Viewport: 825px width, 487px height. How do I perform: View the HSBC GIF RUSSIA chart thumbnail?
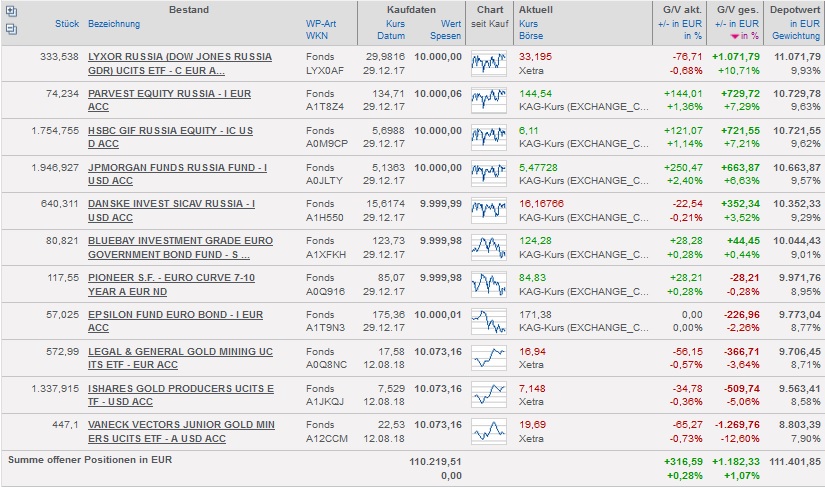[489, 137]
